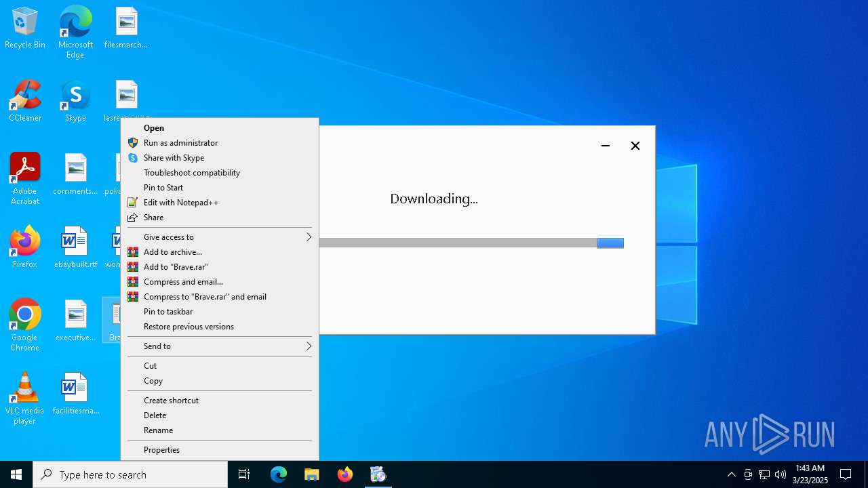The width and height of the screenshot is (868, 488).
Task: Choose Add to archive...
Action: tap(220, 252)
